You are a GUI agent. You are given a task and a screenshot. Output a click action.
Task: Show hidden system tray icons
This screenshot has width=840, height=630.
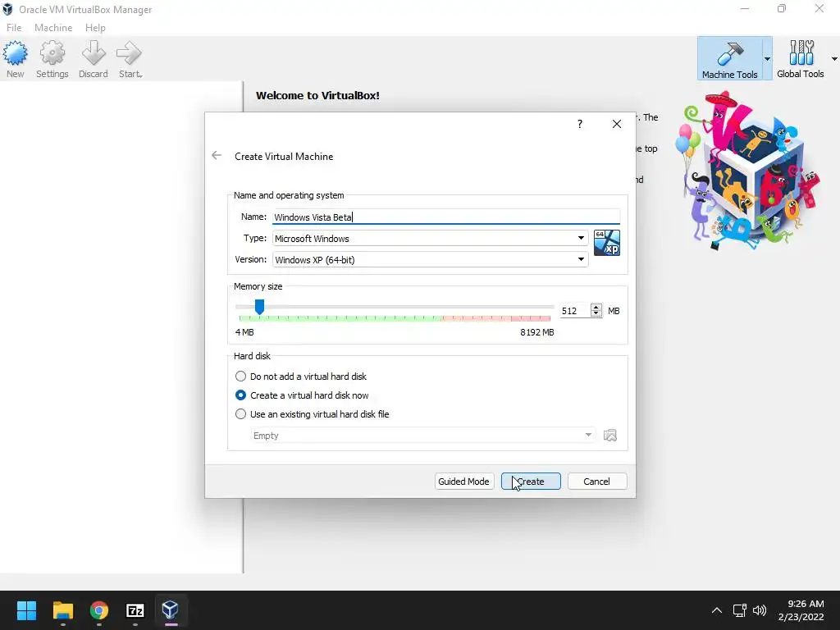click(717, 610)
